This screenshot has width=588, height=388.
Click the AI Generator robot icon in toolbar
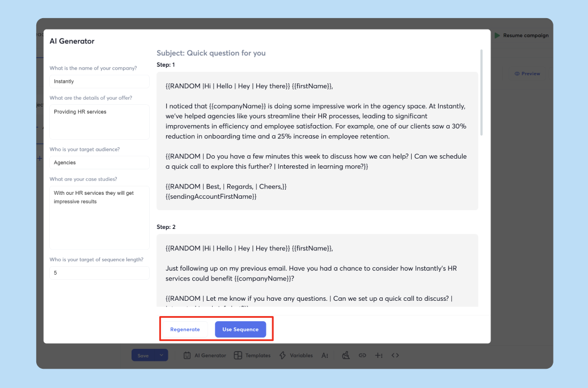(x=187, y=355)
